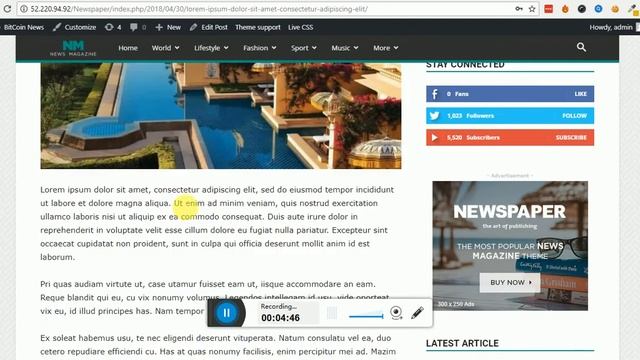Expand the Fashion navigation dropdown
640x360 pixels.
260,48
